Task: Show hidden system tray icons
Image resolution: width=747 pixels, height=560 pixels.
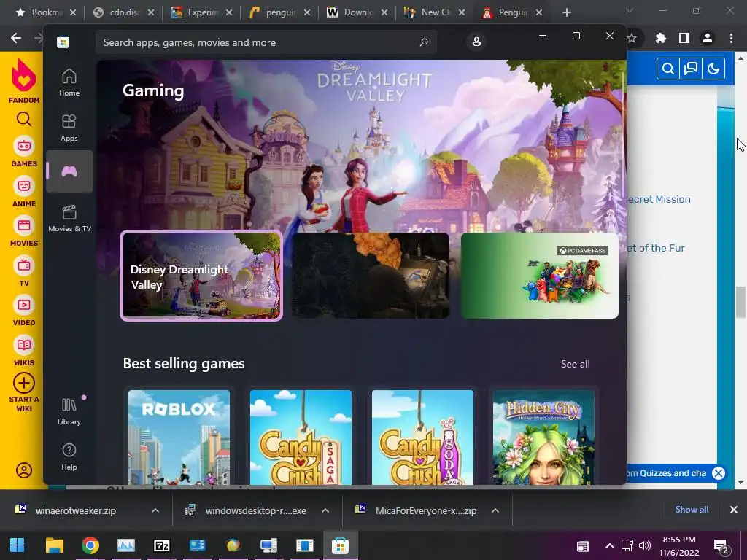Action: click(x=609, y=545)
